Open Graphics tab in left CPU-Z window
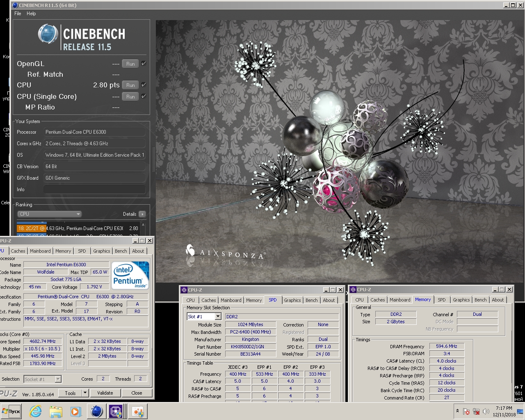525x420 pixels. tap(102, 251)
